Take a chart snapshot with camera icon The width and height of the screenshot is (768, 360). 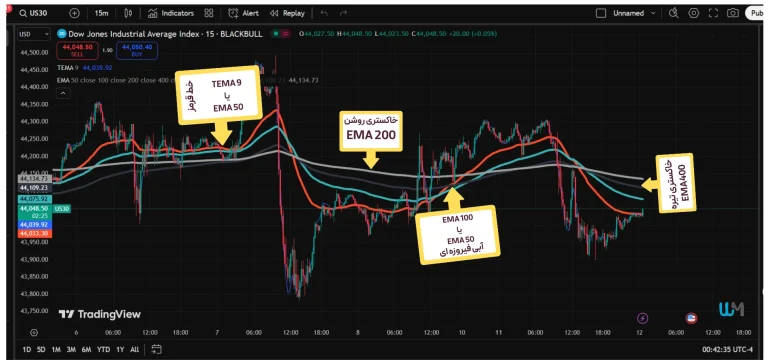pyautogui.click(x=733, y=13)
